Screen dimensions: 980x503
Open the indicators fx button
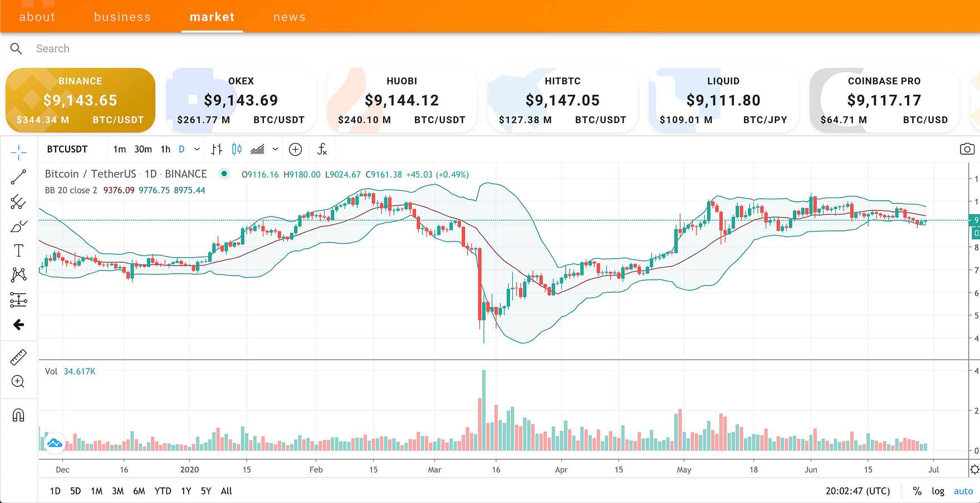coord(322,149)
